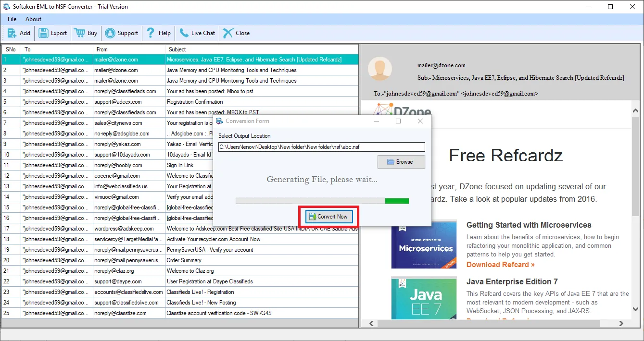Select email row 16 from noreply@global-free-classifi
644x341 pixels.
click(x=108, y=218)
